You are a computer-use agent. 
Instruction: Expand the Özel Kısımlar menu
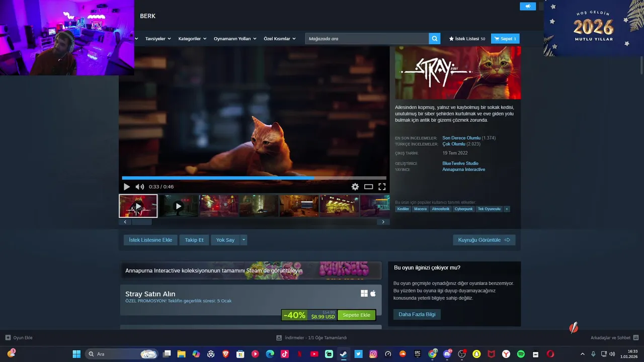pos(279,39)
